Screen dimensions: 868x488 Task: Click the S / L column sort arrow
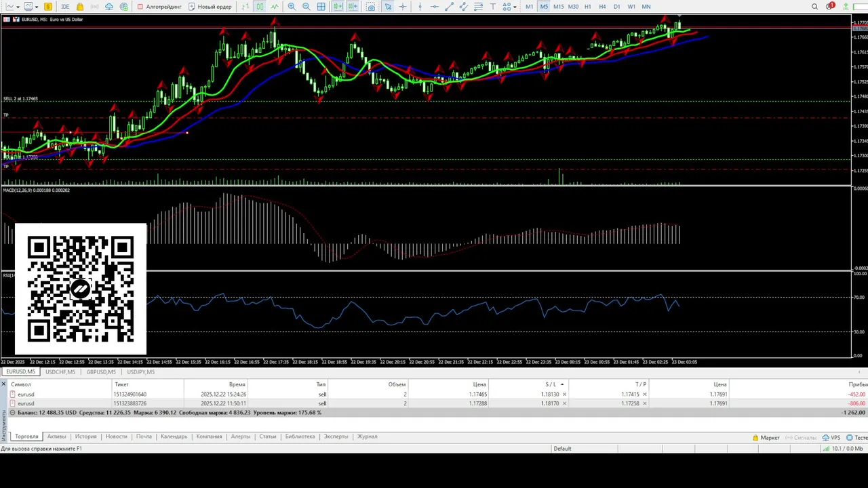(562, 384)
